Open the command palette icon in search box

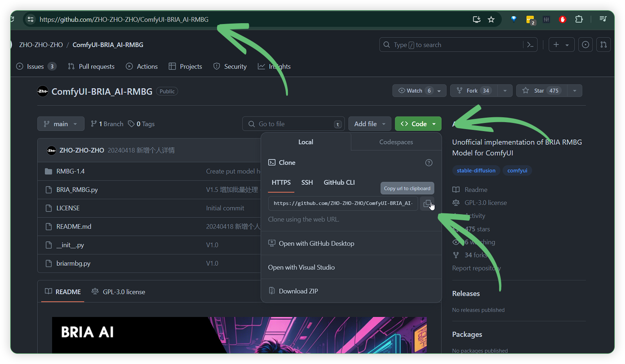click(x=530, y=45)
